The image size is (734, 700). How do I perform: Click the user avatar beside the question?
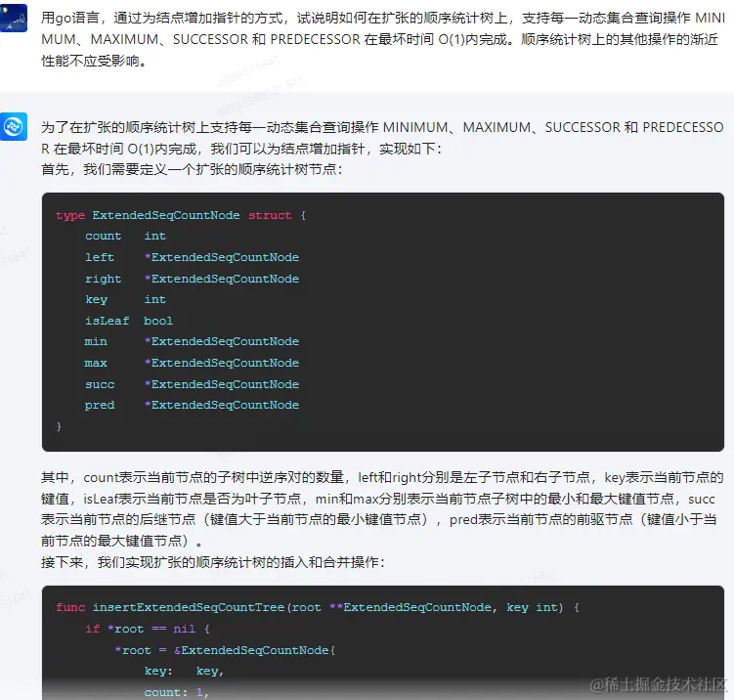[13, 18]
